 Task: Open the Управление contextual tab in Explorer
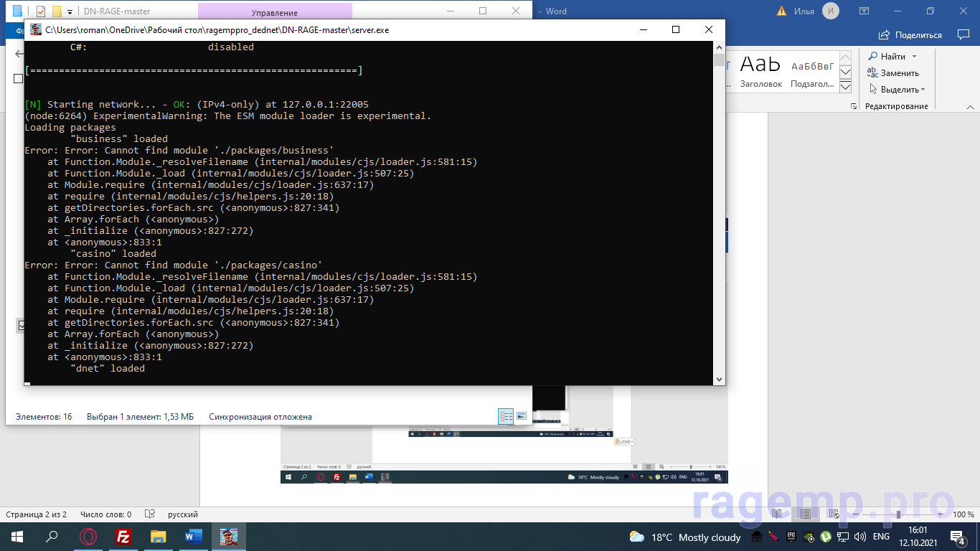tap(274, 13)
